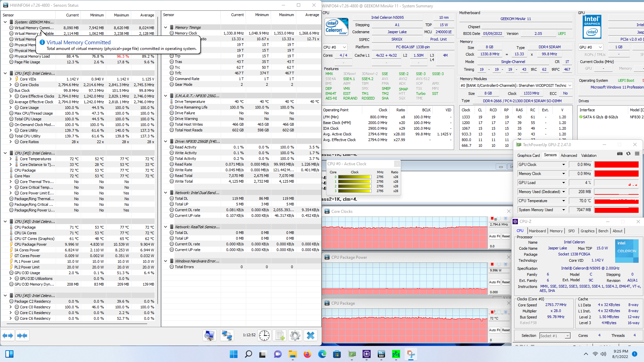644x362 pixels.
Task: Click Windows Start button on taskbar
Action: coord(233,354)
